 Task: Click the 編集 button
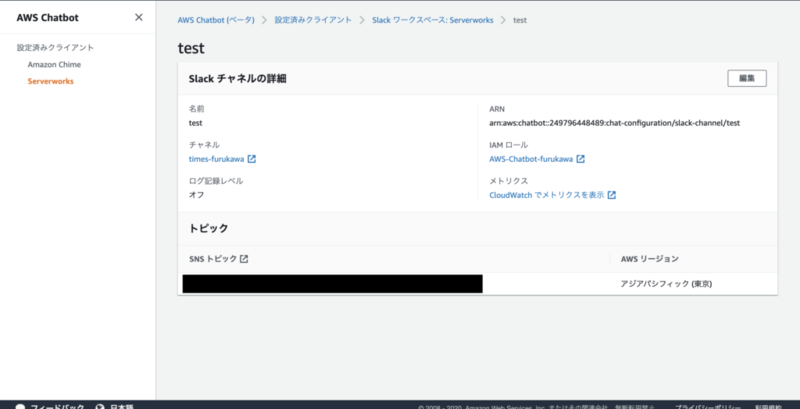tap(747, 79)
